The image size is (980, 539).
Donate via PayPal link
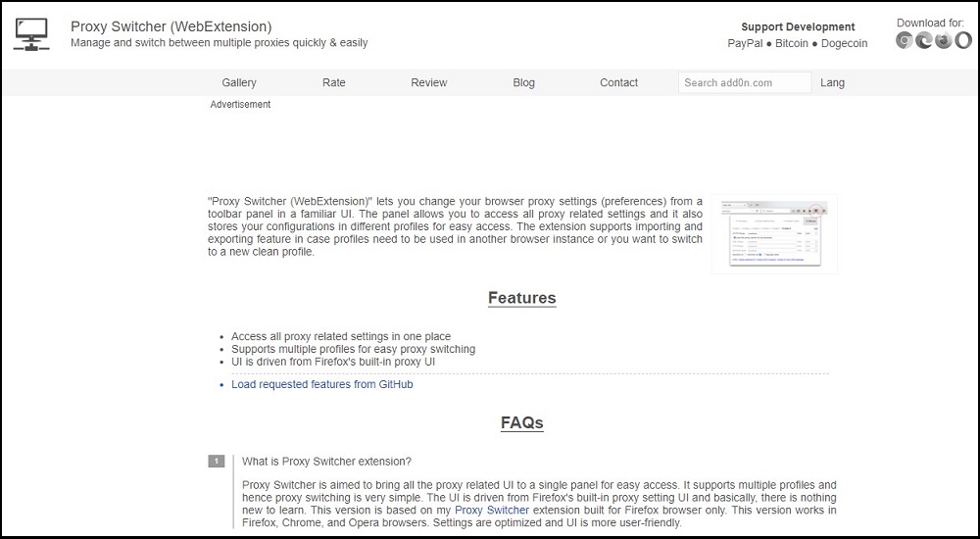pos(745,43)
